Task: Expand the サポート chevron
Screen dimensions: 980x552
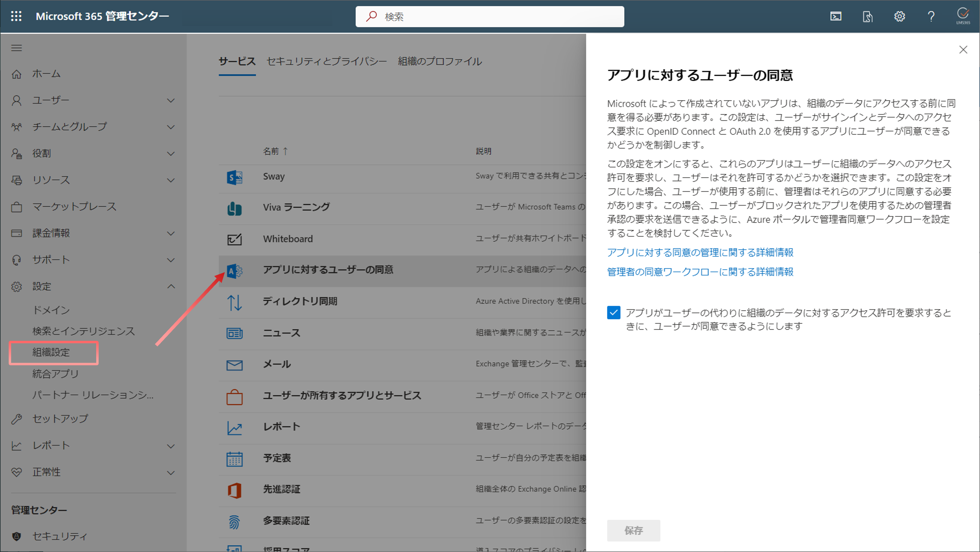Action: [x=171, y=260]
